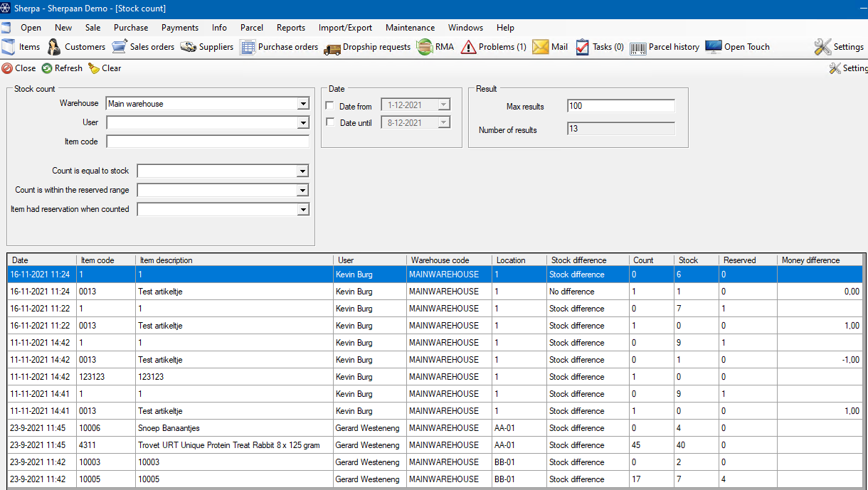The image size is (868, 490).
Task: Open the Purchase menu
Action: click(131, 28)
